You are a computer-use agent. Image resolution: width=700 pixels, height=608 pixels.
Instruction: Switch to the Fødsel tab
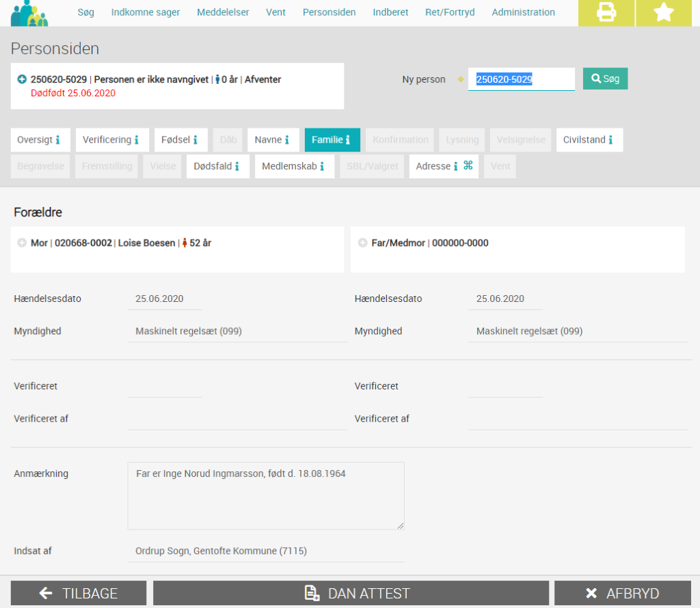(x=180, y=140)
